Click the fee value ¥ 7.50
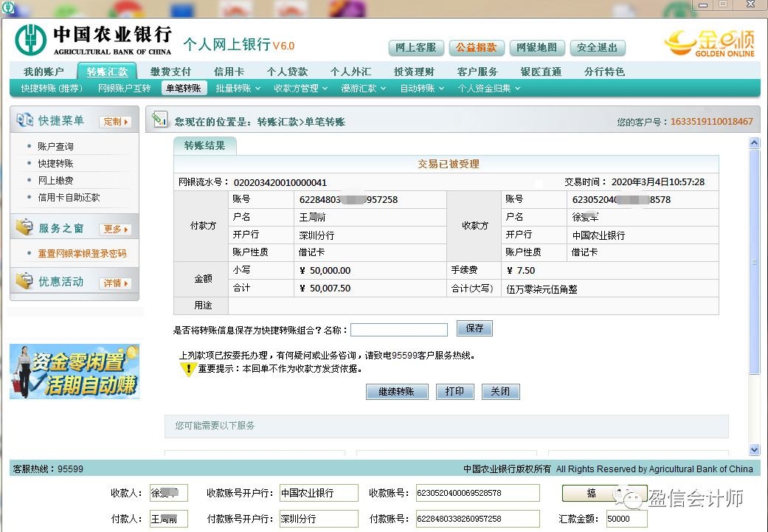The image size is (768, 532). [521, 270]
